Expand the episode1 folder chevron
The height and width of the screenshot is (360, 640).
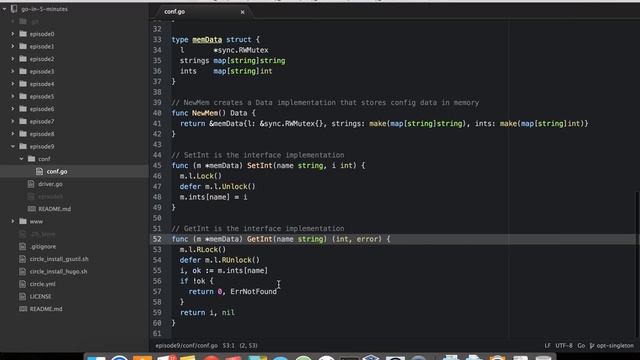13,47
